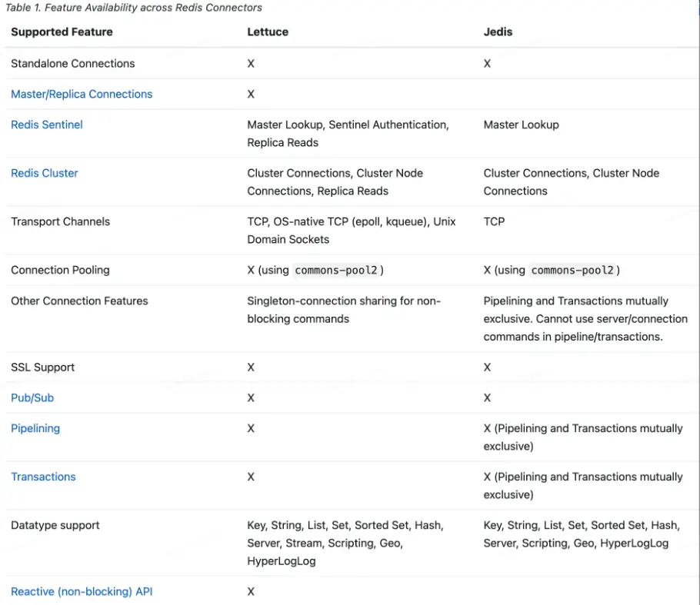
Task: Go to the Pub/Sub link
Action: point(32,397)
